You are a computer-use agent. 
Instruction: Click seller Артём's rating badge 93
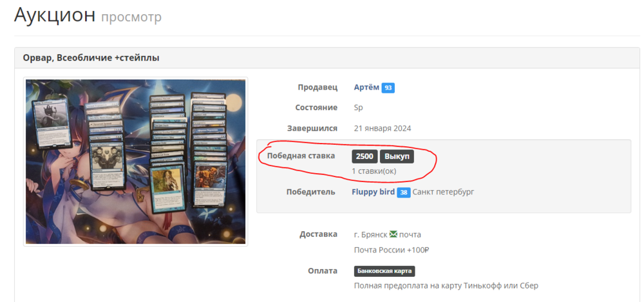[388, 88]
